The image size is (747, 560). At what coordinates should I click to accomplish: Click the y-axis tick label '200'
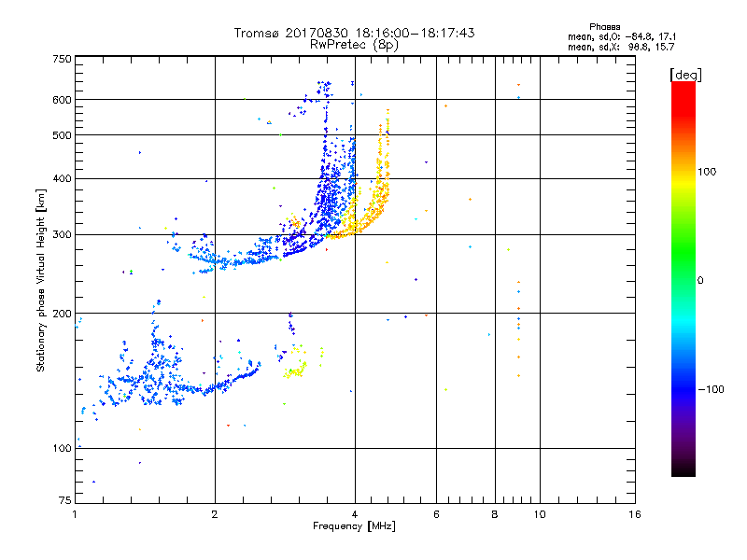tap(62, 314)
